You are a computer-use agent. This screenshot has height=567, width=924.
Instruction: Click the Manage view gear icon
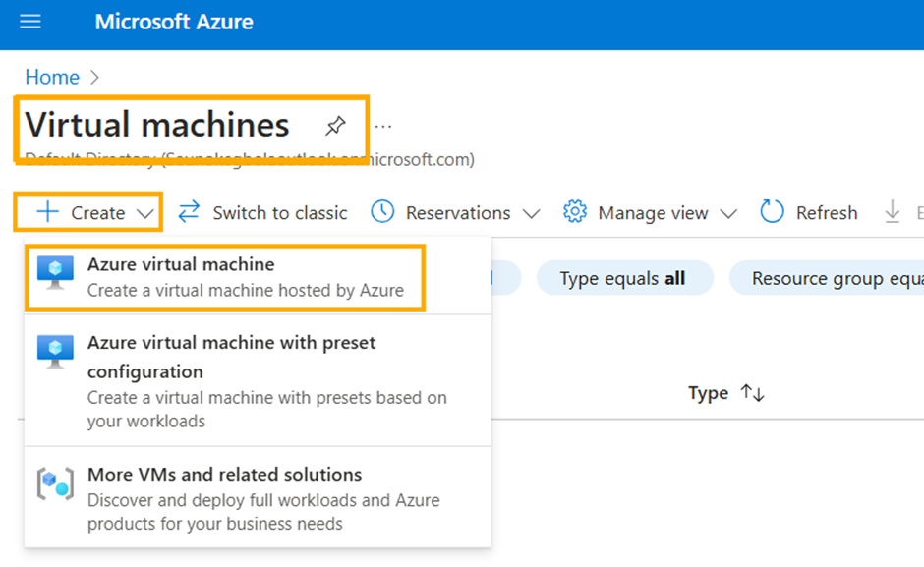[575, 212]
